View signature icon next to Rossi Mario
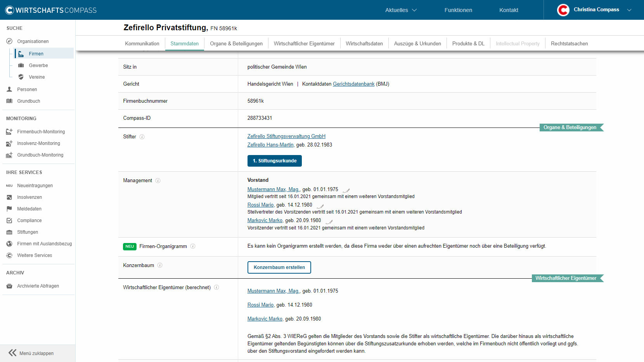 tap(320, 206)
